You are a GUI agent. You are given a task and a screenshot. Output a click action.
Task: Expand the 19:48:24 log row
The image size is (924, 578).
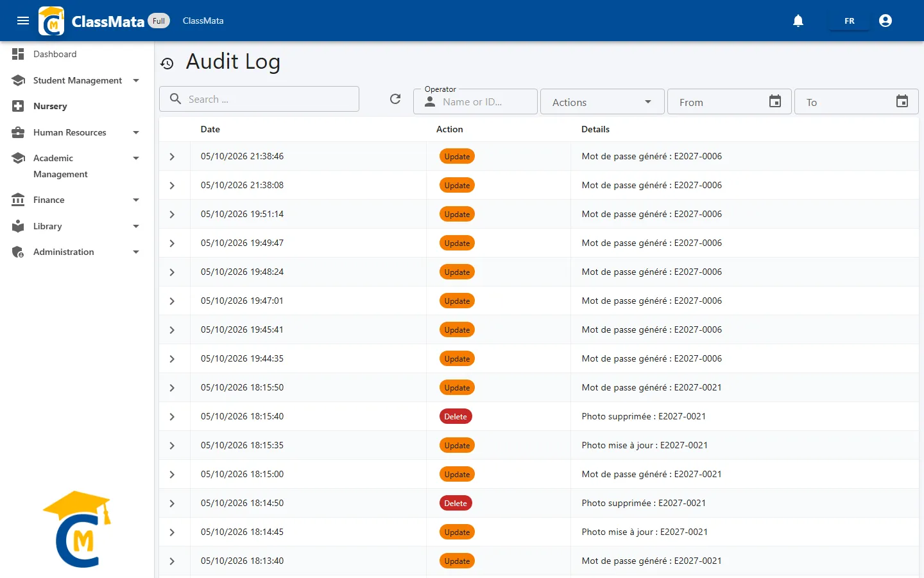pyautogui.click(x=172, y=272)
